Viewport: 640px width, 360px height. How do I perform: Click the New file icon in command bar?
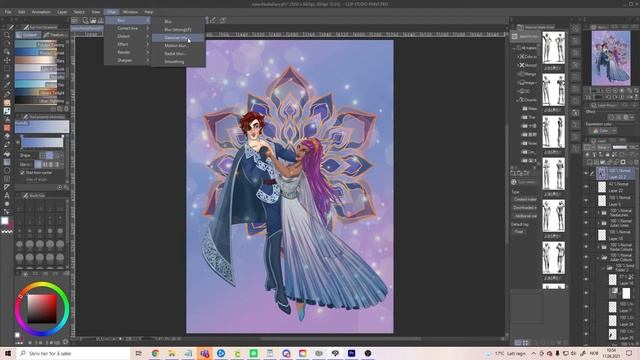[86, 20]
